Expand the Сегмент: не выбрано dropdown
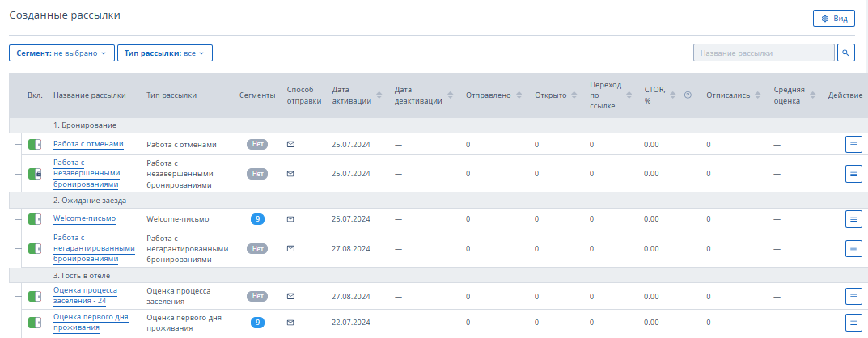 [x=62, y=53]
